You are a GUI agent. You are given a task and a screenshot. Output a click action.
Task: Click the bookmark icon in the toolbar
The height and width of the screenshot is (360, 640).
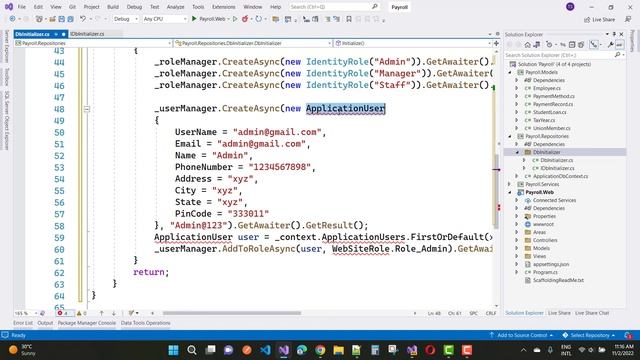349,19
